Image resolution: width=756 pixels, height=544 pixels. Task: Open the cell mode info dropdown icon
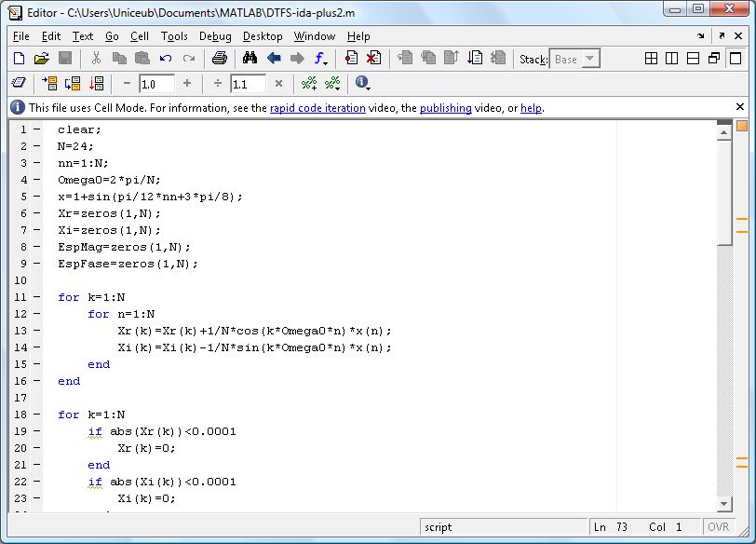pos(362,83)
